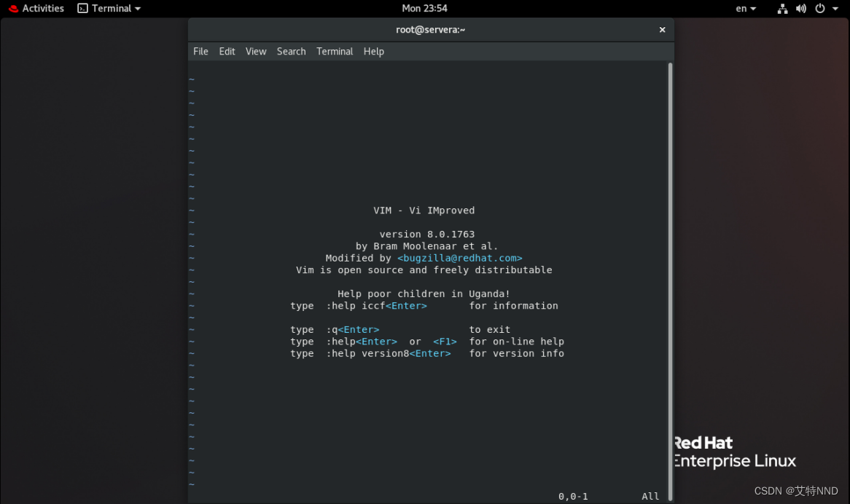Click the clock showing Mon 23:54
This screenshot has width=850, height=504.
[x=425, y=8]
